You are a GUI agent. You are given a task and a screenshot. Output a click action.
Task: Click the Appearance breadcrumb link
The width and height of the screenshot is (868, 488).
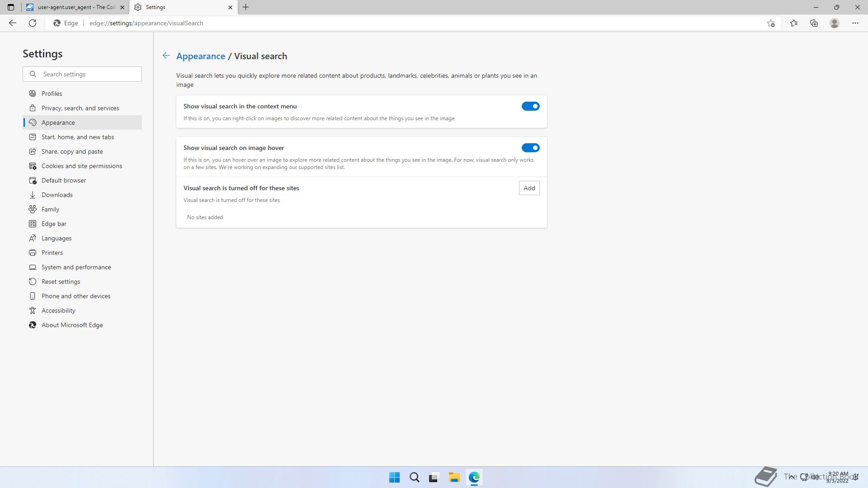pyautogui.click(x=200, y=56)
